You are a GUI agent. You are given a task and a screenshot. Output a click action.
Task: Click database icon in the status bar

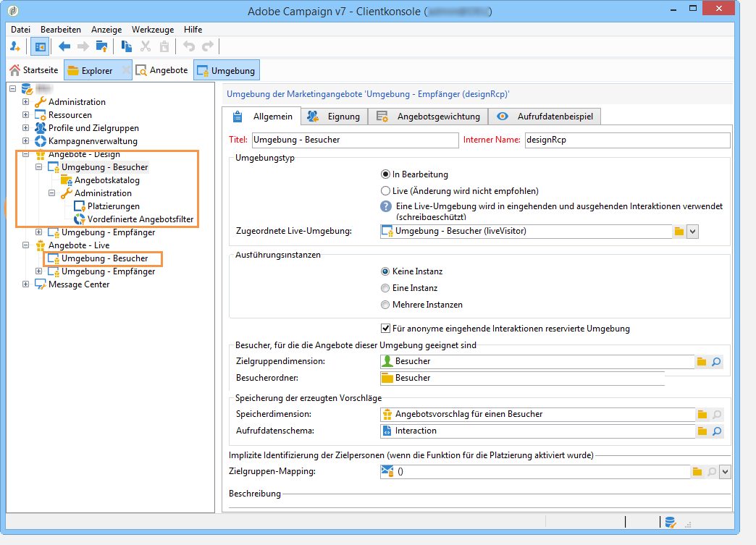(x=670, y=523)
